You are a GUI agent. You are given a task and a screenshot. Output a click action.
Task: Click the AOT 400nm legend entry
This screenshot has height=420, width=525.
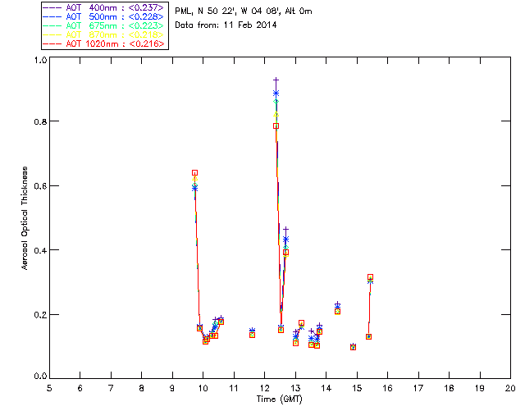[103, 7]
